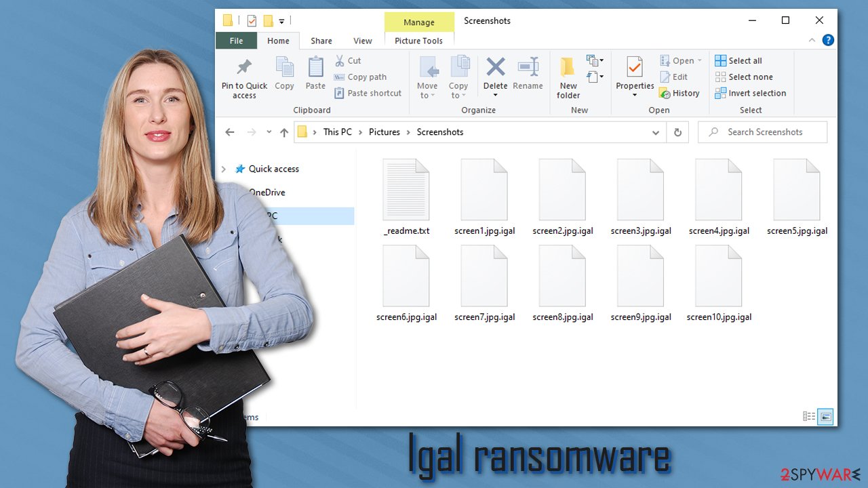Switch to the Share tab
Screen dimensions: 868x488
[321, 41]
